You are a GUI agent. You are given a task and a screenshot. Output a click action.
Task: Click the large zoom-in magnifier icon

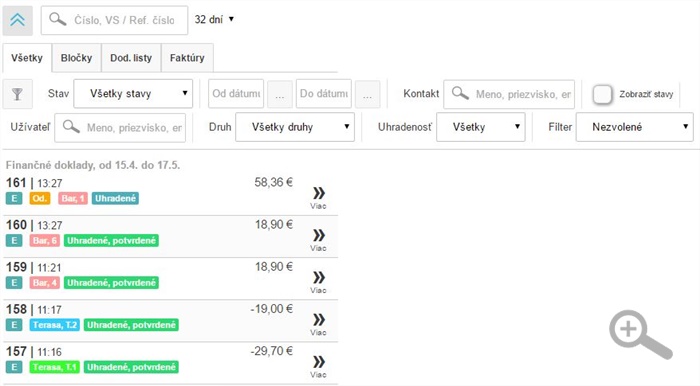[640, 335]
